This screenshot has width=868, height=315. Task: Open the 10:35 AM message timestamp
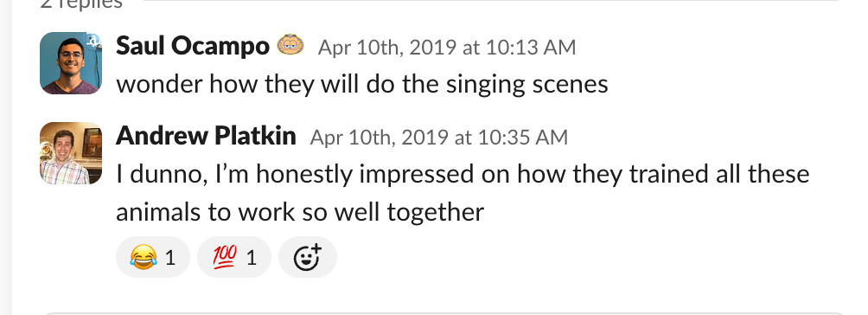click(x=439, y=137)
